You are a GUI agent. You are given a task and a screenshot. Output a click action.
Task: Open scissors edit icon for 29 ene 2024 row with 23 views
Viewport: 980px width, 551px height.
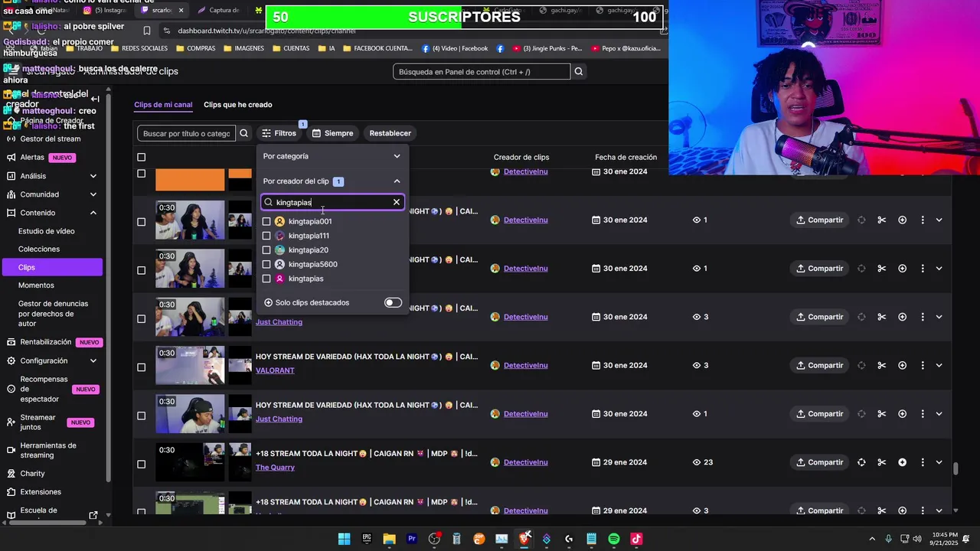tap(881, 462)
